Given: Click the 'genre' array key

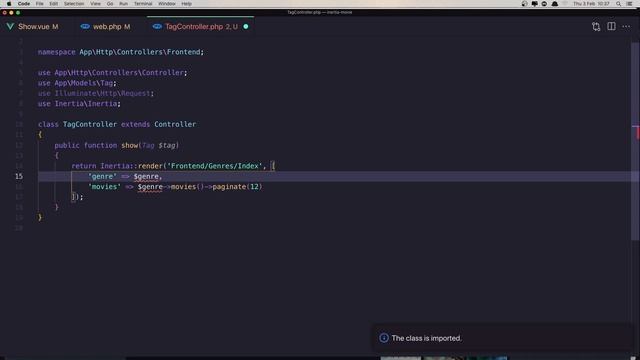Looking at the screenshot, I should point(102,176).
